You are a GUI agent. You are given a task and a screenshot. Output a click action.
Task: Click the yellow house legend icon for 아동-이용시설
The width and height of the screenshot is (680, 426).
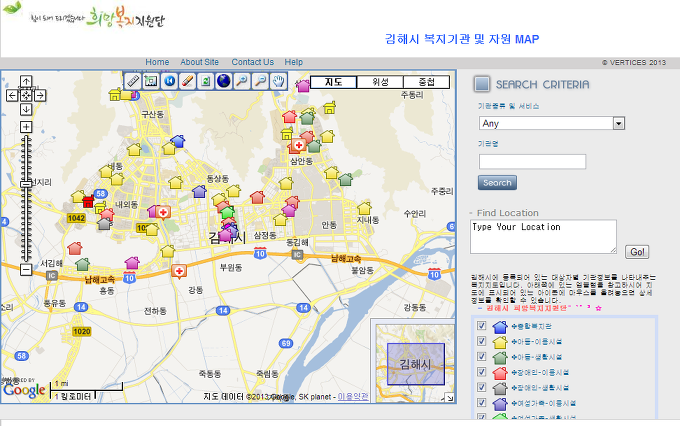coord(500,342)
